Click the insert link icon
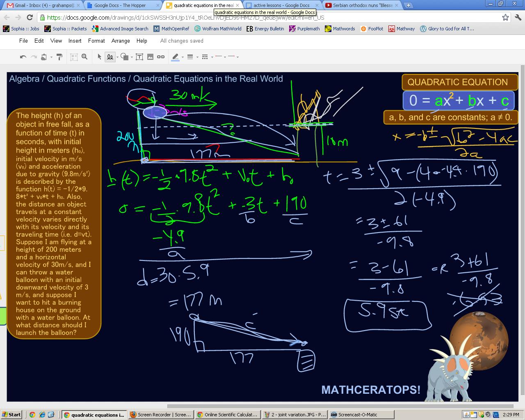The height and width of the screenshot is (420, 525). pos(161,57)
